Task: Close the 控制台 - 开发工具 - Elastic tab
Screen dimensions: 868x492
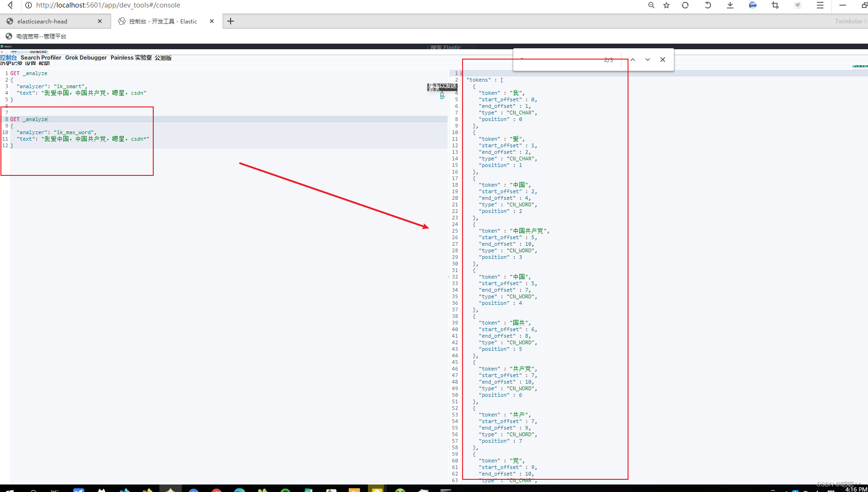Action: point(212,21)
